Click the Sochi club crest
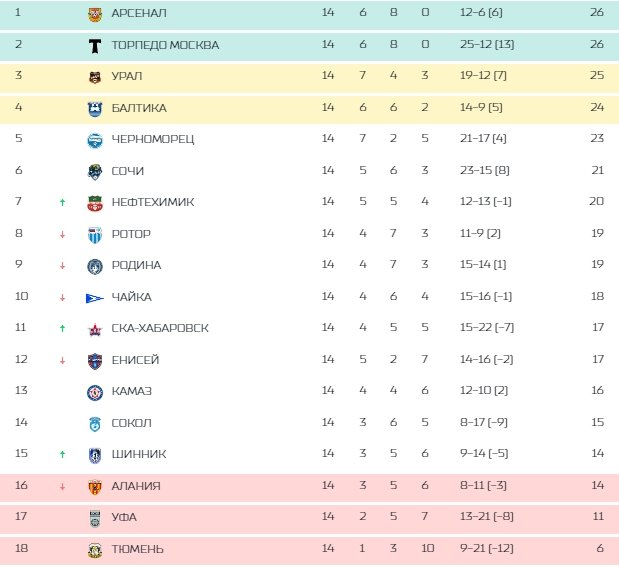619x567 pixels. pyautogui.click(x=95, y=172)
